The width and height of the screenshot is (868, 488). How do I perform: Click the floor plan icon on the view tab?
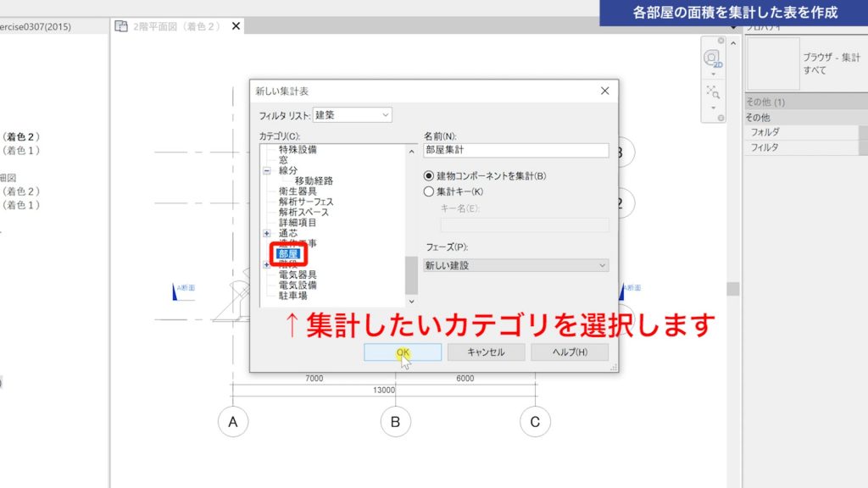(121, 26)
